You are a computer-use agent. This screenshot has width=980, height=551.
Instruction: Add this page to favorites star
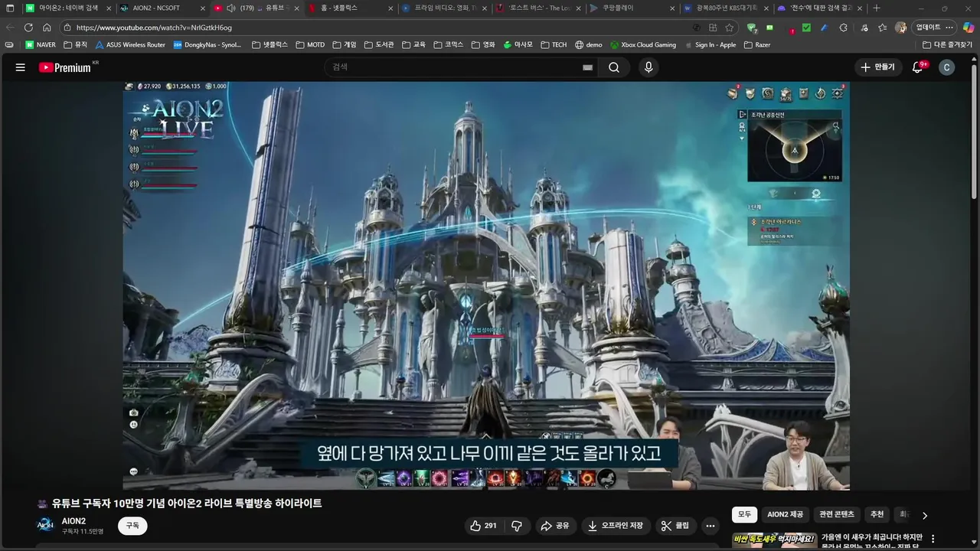tap(730, 28)
